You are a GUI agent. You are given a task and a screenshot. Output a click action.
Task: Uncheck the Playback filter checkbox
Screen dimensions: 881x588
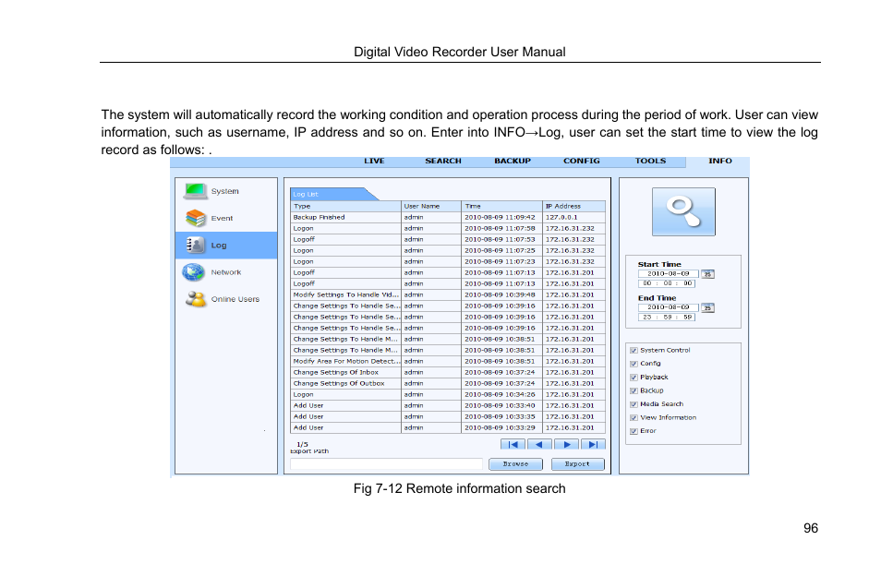(x=634, y=378)
